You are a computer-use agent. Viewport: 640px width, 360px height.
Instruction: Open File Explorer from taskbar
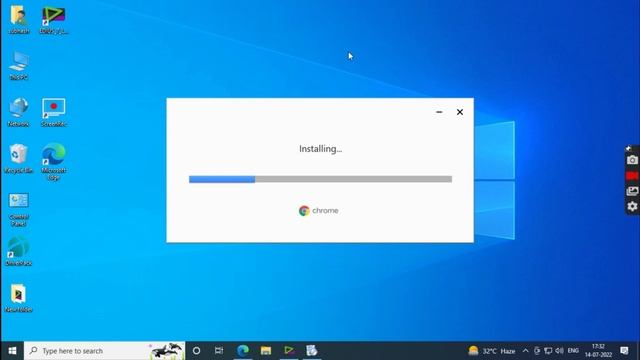(x=266, y=351)
